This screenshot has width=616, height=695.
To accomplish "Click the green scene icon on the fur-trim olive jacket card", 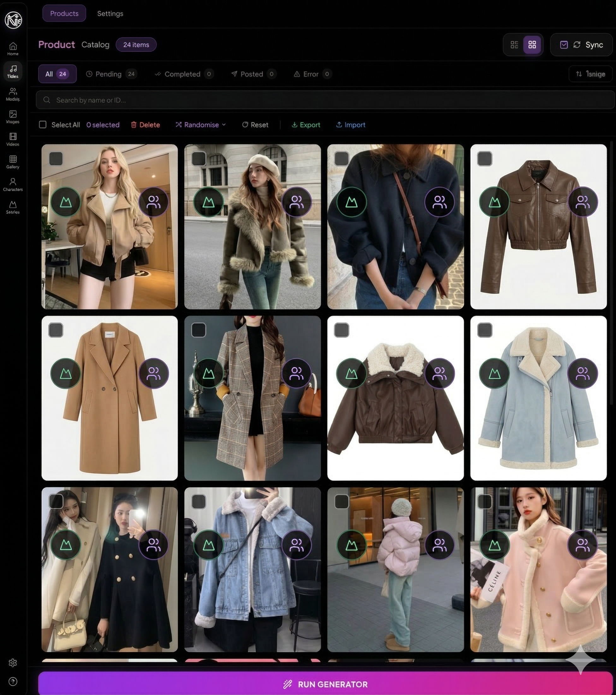I will point(208,202).
